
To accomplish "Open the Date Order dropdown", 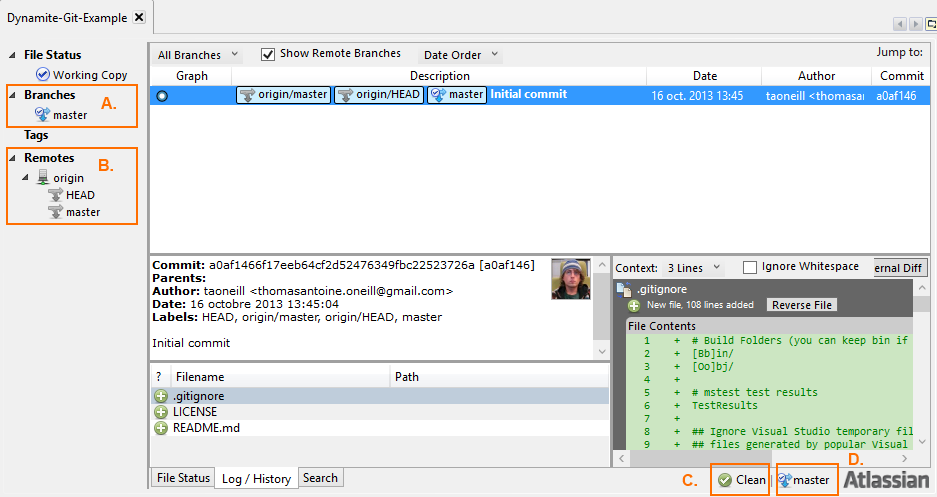I will 461,55.
